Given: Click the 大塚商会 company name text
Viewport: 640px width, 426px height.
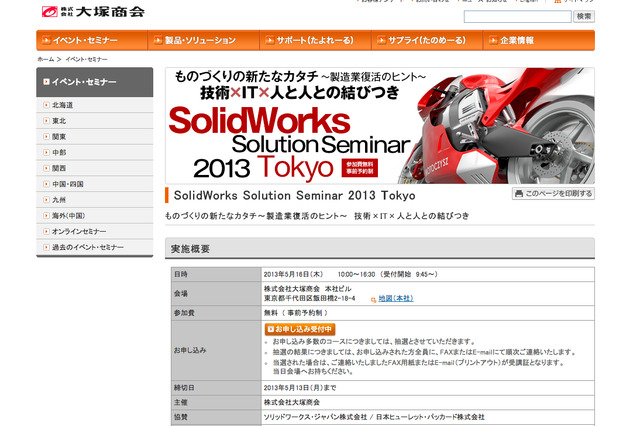Looking at the screenshot, I should pos(110,12).
